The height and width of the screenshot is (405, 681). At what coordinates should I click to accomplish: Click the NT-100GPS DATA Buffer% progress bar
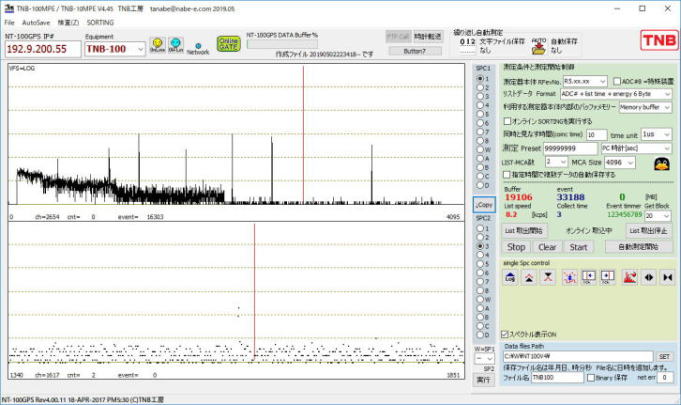coord(282,44)
